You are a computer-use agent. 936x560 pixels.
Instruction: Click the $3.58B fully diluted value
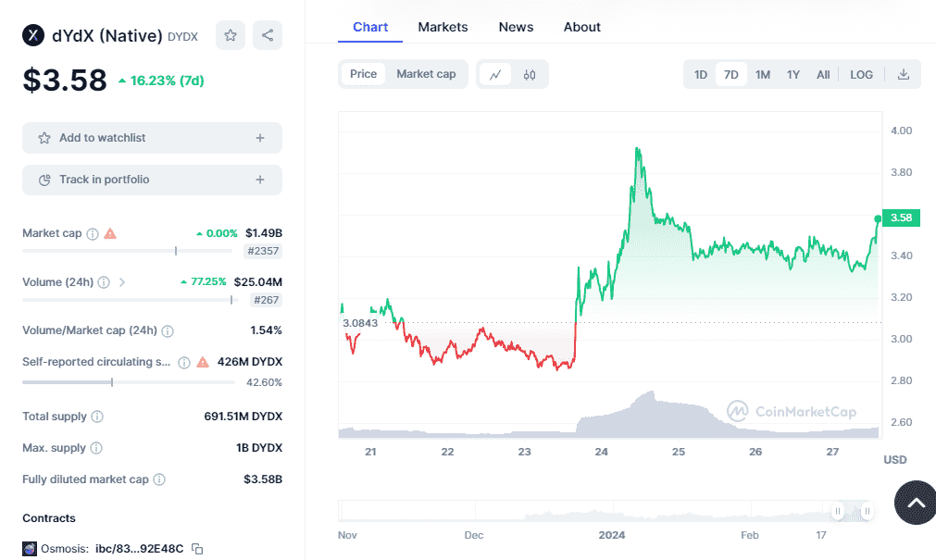263,479
